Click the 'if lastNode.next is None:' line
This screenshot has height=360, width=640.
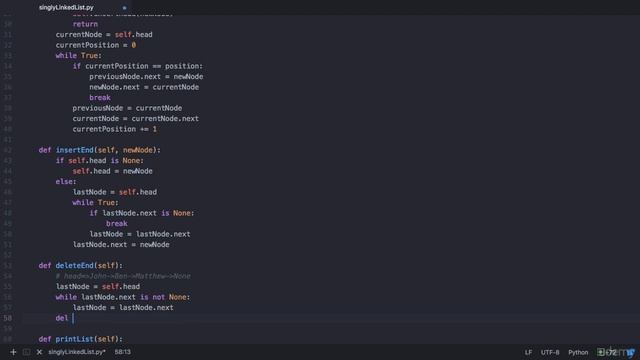click(x=142, y=213)
